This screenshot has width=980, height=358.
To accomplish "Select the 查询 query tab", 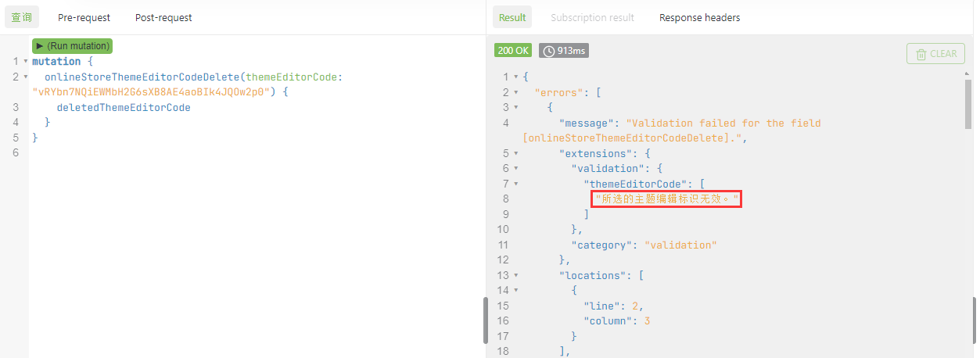I will click(x=22, y=17).
